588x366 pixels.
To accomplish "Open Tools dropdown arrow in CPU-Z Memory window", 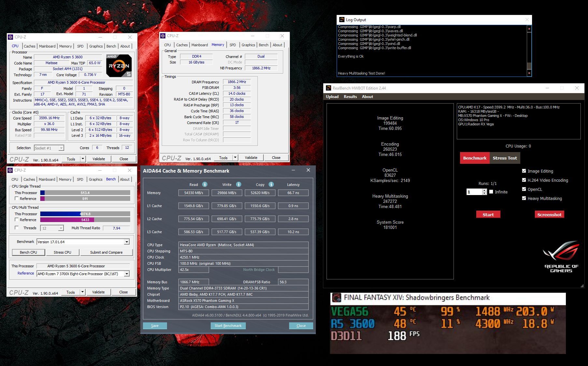I will (x=235, y=158).
